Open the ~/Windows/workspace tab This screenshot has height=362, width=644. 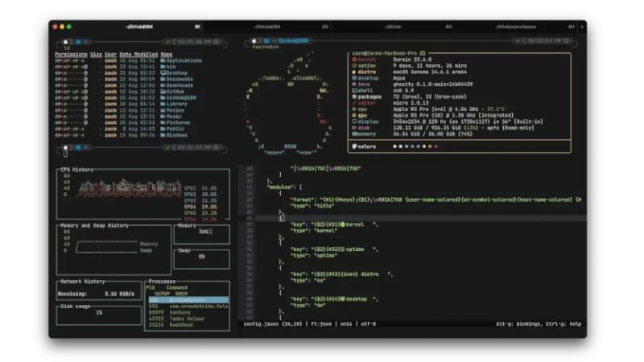click(516, 27)
